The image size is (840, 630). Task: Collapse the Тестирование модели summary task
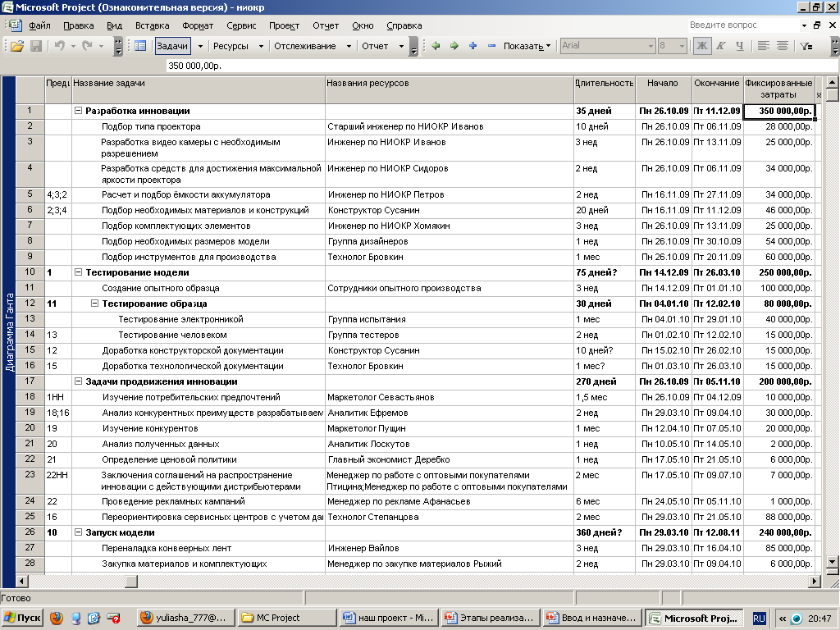point(78,272)
